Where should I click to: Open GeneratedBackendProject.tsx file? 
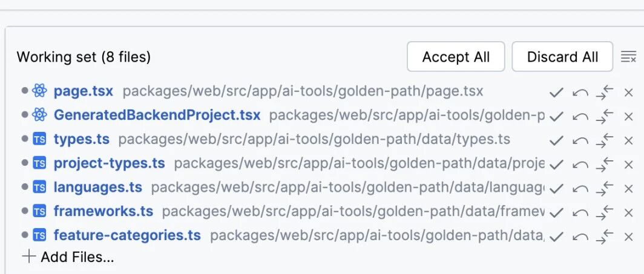click(157, 115)
